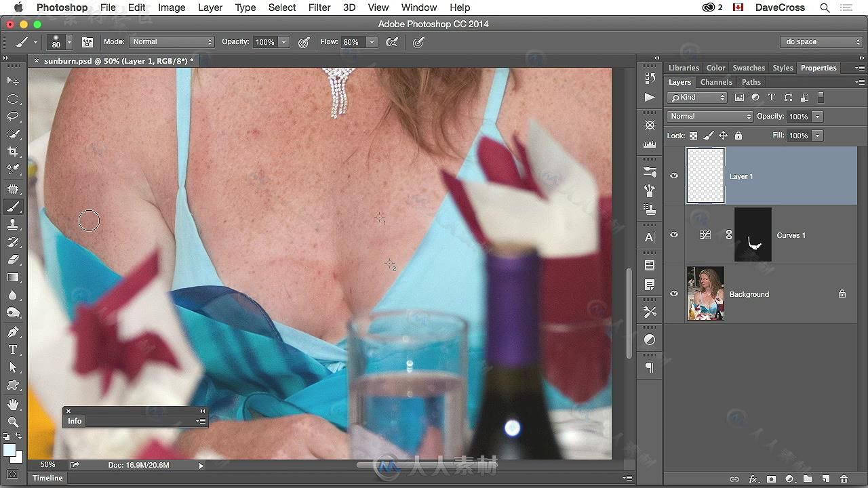Open the Actions panel play icon
Screen dimensions: 868x488
(650, 97)
